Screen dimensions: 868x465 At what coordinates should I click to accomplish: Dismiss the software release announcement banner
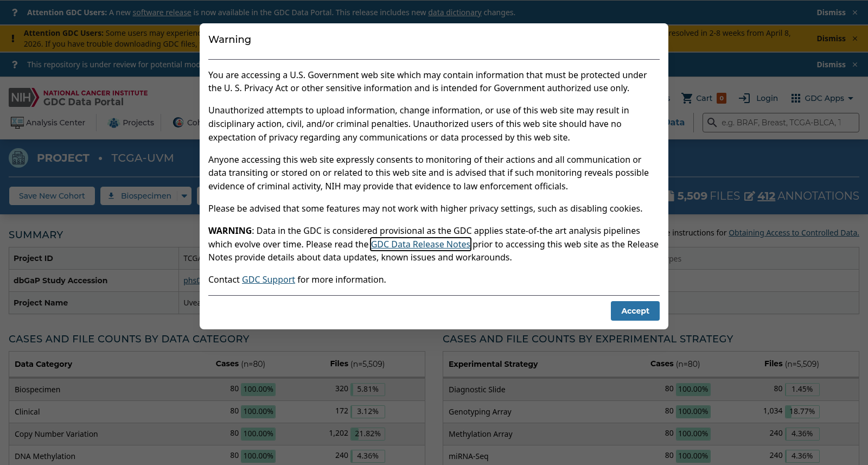[837, 12]
